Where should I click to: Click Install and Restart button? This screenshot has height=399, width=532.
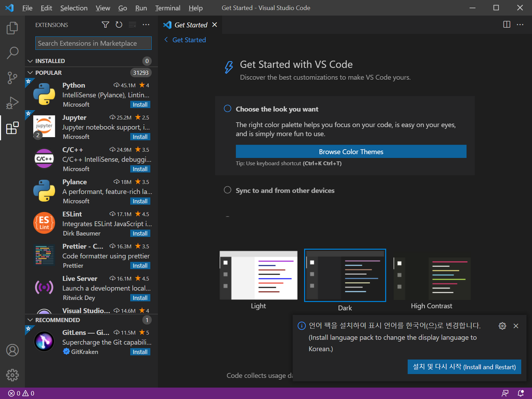[464, 367]
